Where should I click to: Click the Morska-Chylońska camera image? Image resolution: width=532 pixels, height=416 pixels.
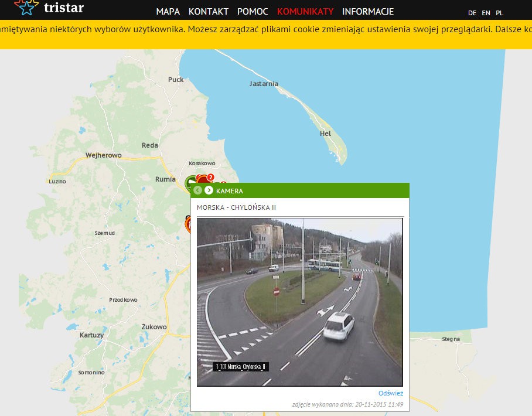299,302
